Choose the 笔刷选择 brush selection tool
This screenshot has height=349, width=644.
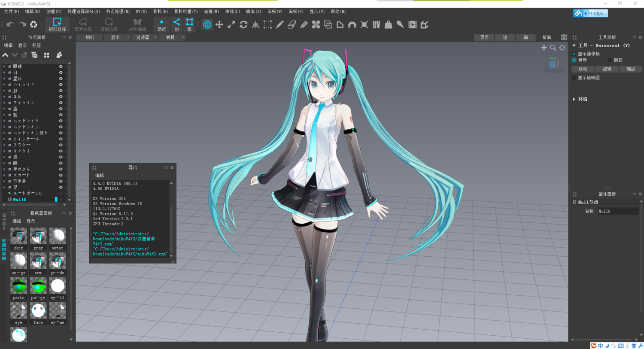click(109, 24)
